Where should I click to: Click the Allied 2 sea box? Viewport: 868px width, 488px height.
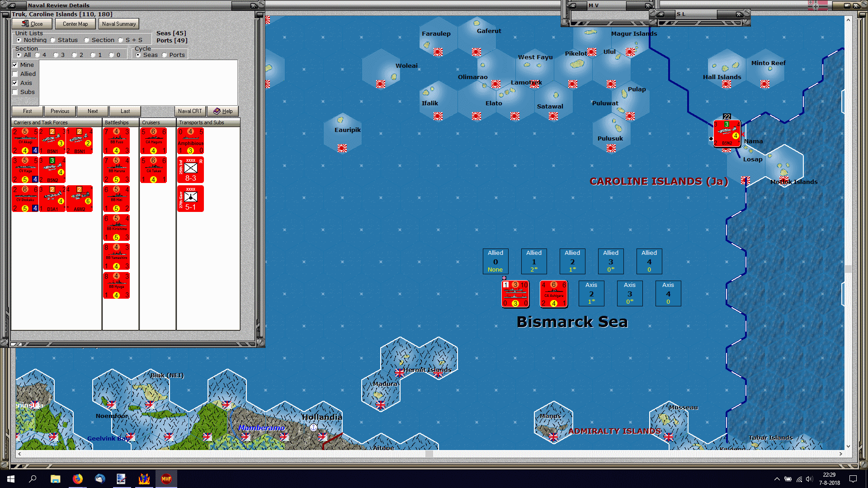[572, 261]
